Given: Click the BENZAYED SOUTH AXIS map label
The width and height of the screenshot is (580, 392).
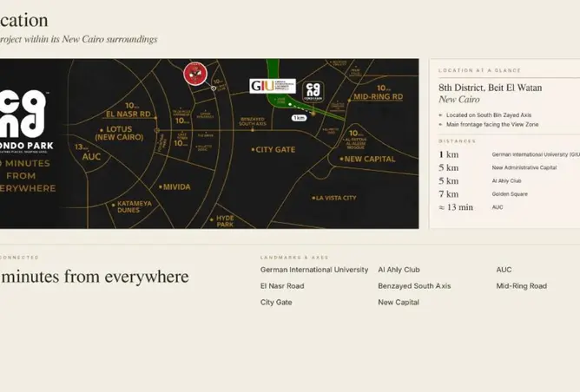Looking at the screenshot, I should (x=253, y=121).
